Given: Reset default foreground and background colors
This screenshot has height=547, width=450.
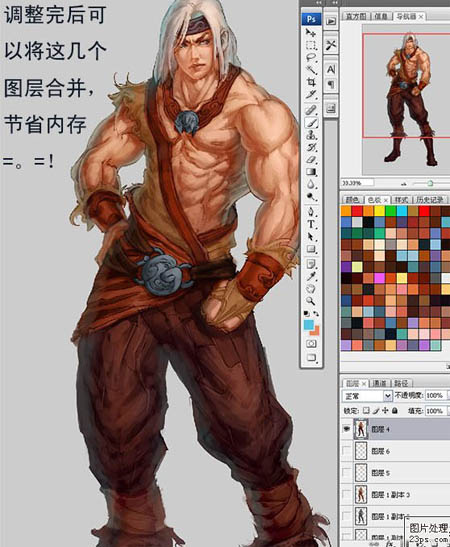Looking at the screenshot, I should pyautogui.click(x=307, y=313).
